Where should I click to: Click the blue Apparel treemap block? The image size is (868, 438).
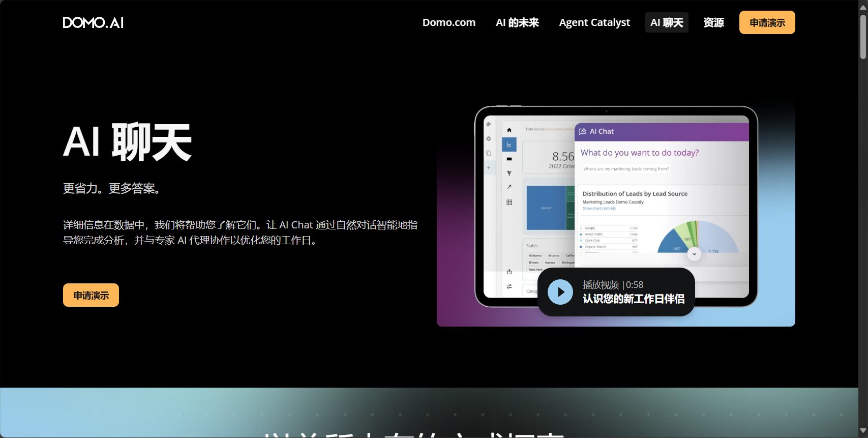click(546, 208)
